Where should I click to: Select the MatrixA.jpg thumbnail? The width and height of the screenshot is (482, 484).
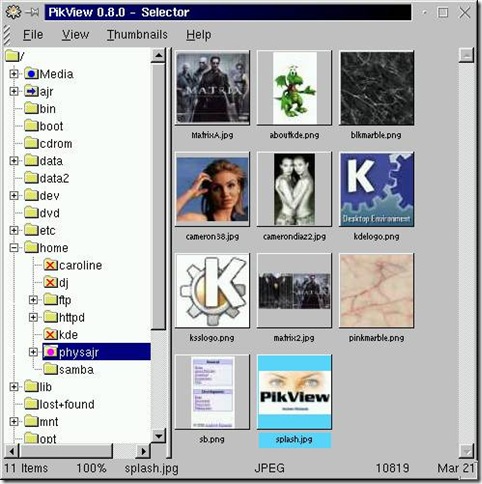click(x=212, y=88)
